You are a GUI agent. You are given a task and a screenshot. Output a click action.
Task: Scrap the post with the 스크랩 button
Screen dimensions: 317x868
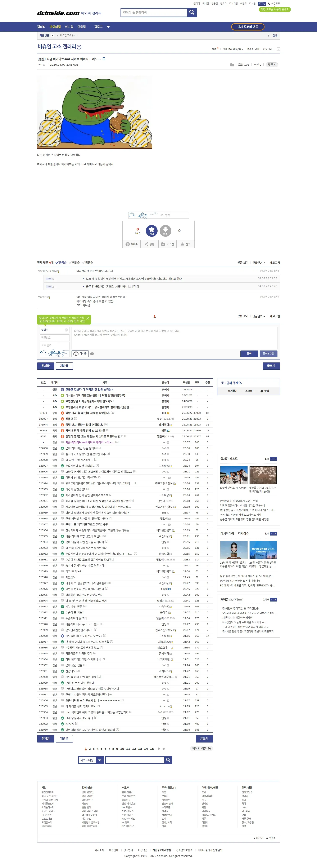coord(168,244)
